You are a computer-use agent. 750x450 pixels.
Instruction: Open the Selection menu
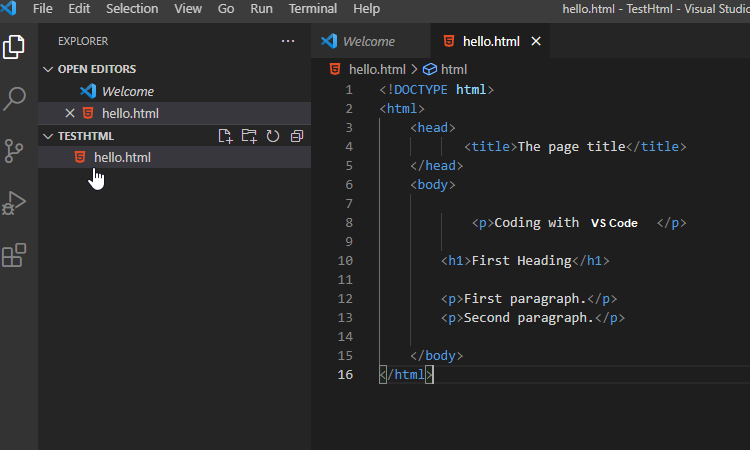132,9
